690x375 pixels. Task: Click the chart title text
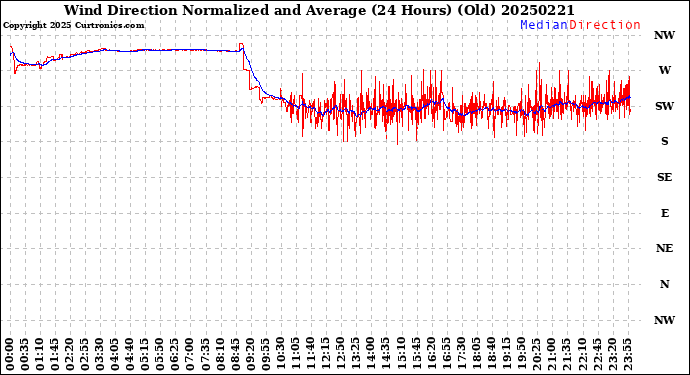[x=319, y=10]
